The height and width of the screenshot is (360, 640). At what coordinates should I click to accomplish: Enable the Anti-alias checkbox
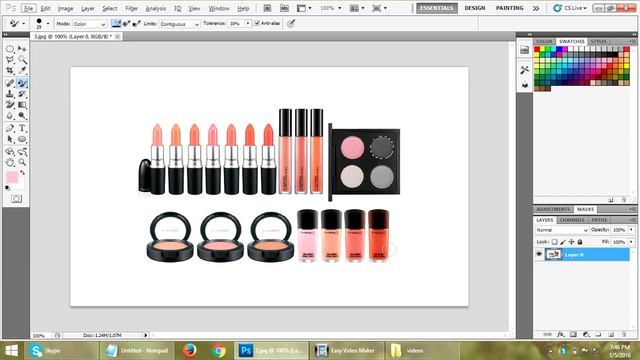[x=257, y=23]
